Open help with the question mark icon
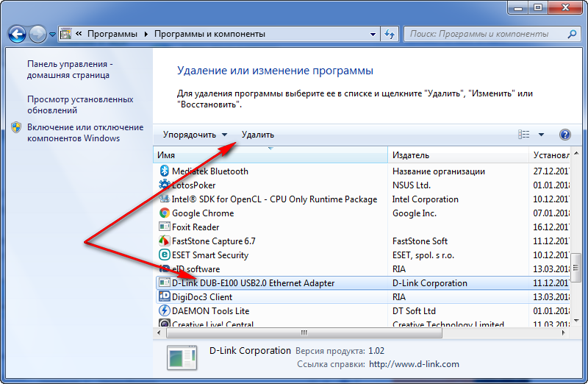This screenshot has height=384, width=588. coord(564,135)
